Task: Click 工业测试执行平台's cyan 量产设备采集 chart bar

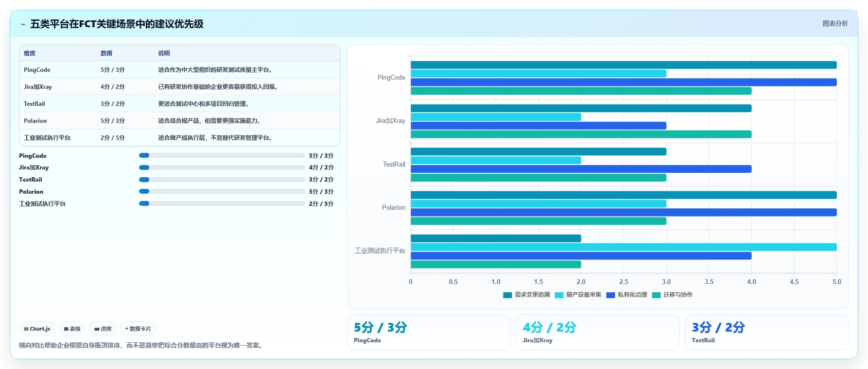Action: (x=624, y=247)
